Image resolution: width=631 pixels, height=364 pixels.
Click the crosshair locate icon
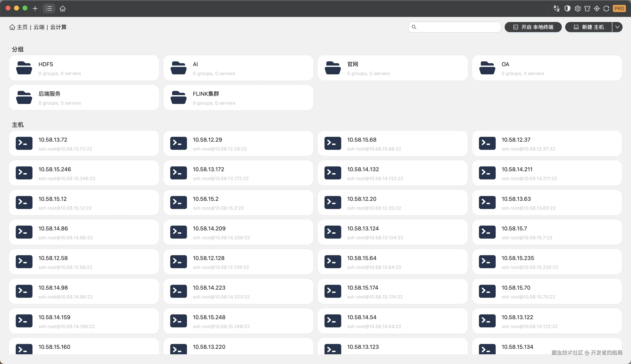coord(597,8)
